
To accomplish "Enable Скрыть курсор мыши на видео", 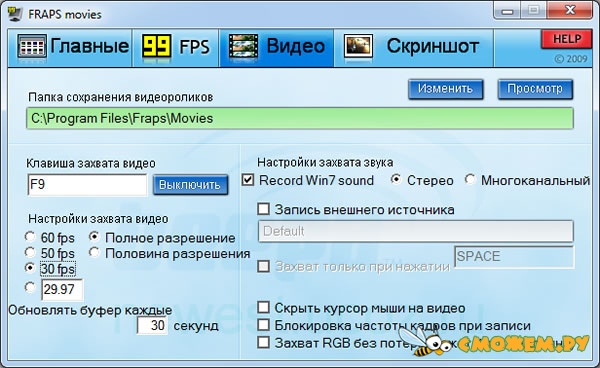I will pyautogui.click(x=263, y=307).
